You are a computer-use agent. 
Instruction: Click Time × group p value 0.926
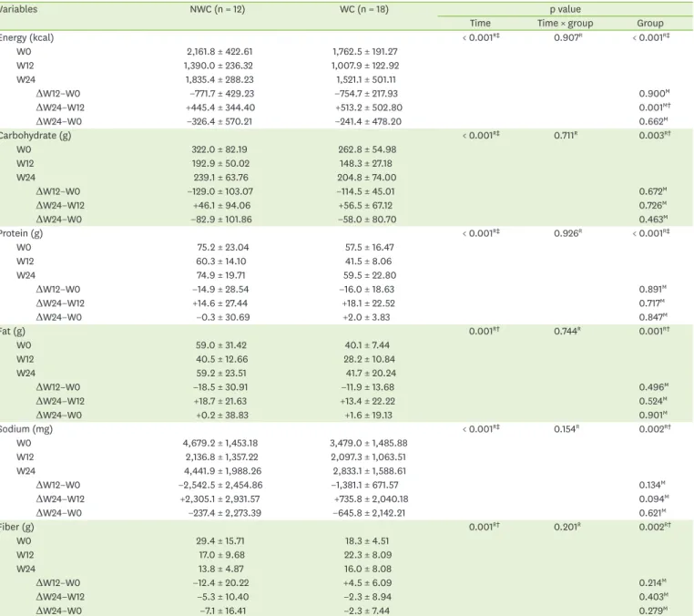coord(567,233)
